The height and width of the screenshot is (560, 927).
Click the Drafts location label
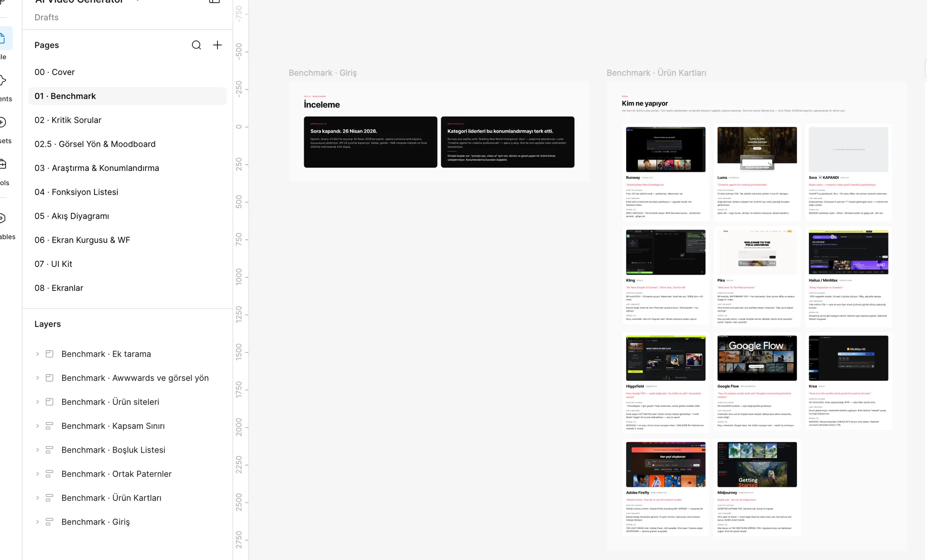coord(46,18)
